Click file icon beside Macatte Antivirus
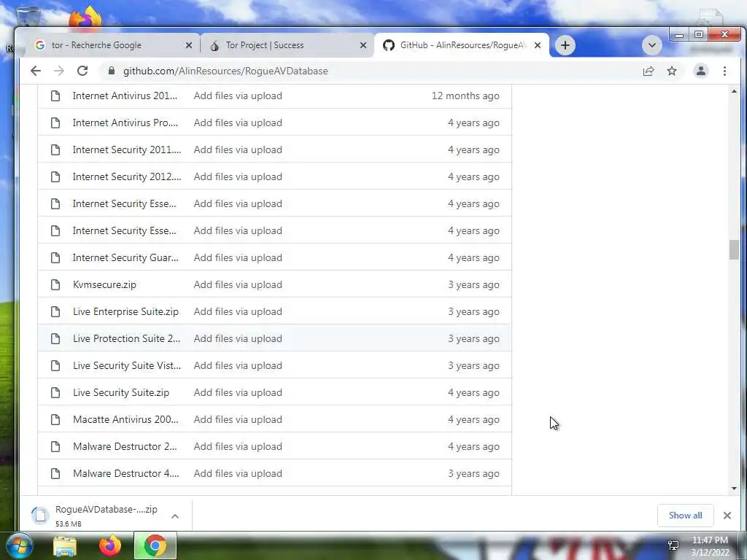Viewport: 747px width, 560px height. pyautogui.click(x=55, y=419)
